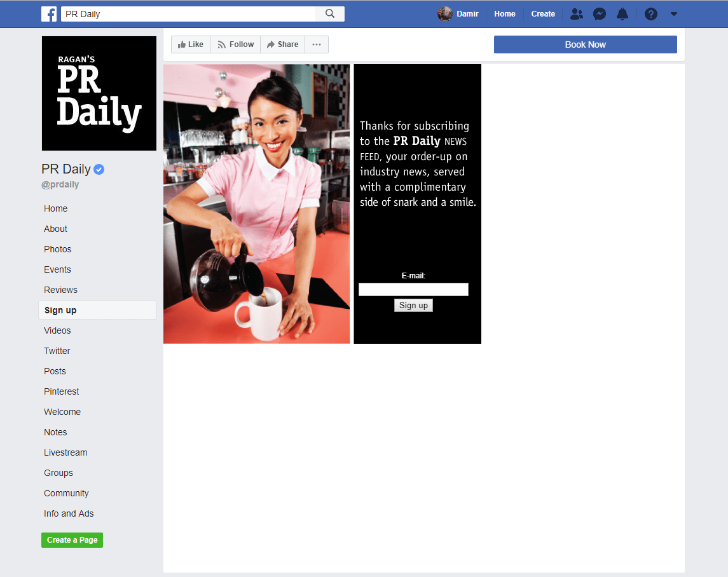
Task: Share the PR Daily page
Action: tap(283, 44)
